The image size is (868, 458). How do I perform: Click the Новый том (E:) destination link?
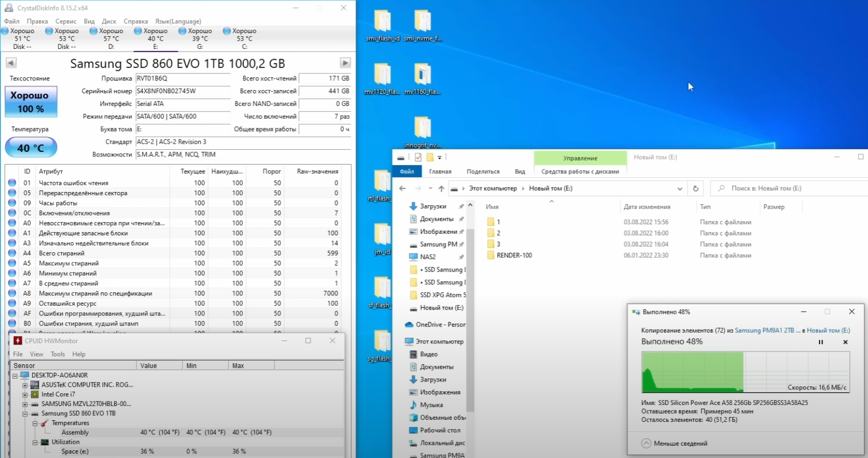(828, 331)
